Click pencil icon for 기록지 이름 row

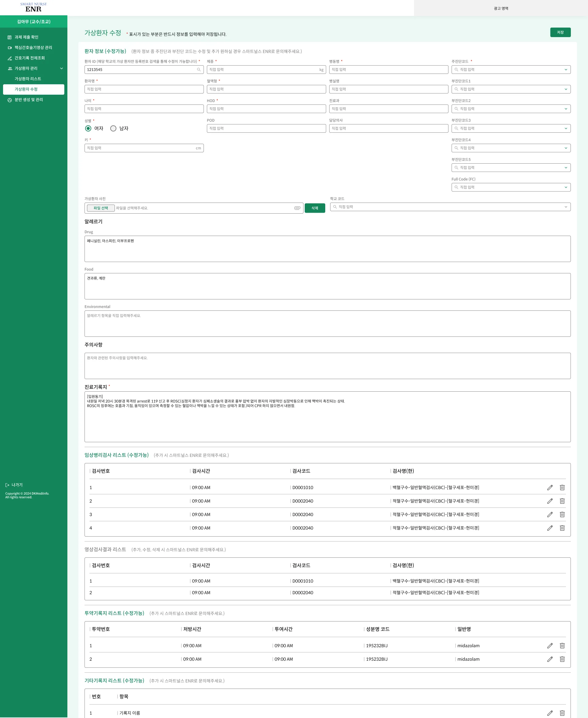550,713
